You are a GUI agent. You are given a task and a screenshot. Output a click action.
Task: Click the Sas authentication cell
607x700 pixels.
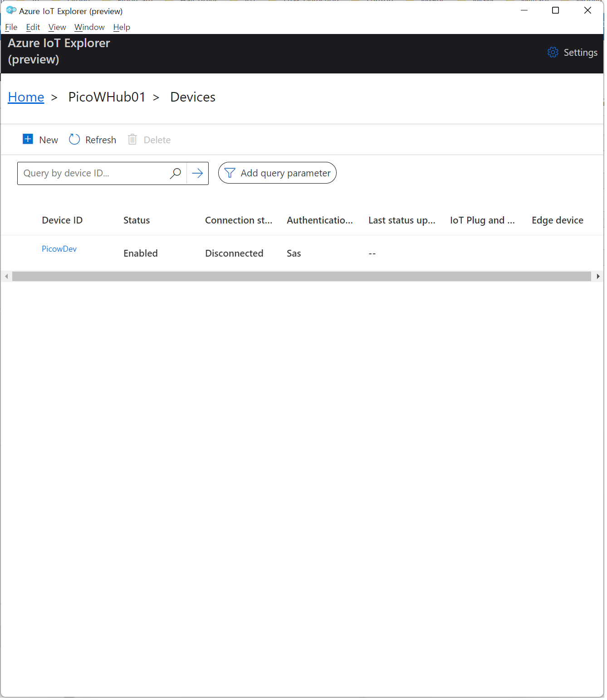(294, 253)
